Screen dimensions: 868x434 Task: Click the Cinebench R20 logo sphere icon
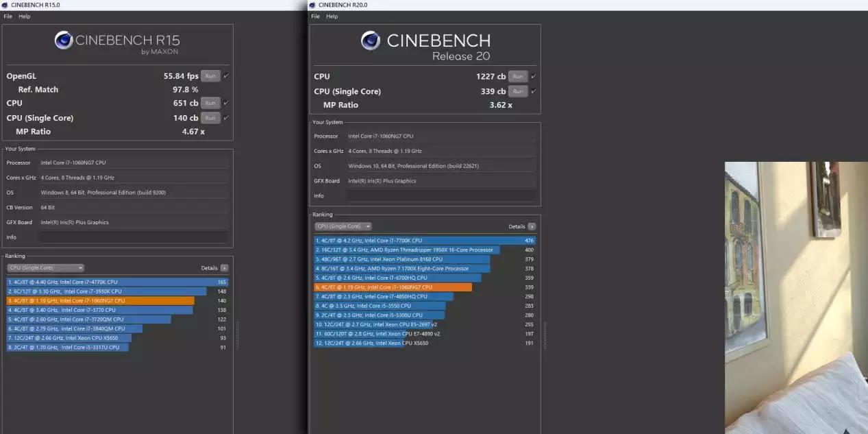tap(371, 41)
